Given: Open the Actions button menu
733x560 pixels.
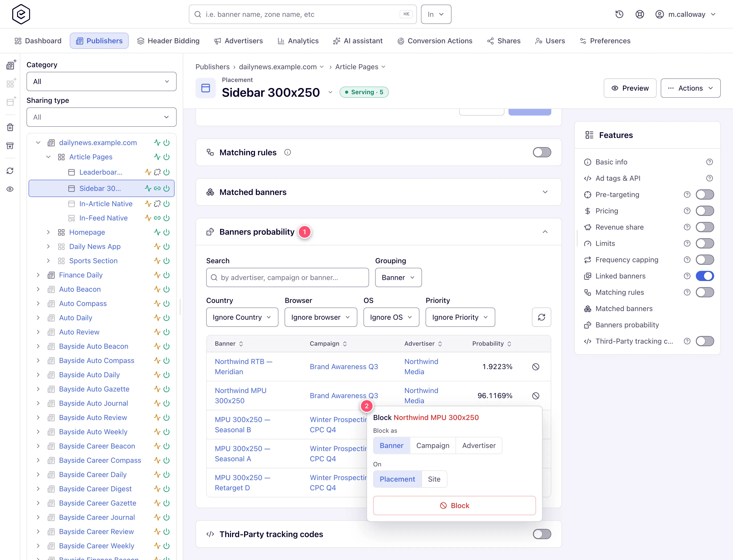Looking at the screenshot, I should click(690, 88).
